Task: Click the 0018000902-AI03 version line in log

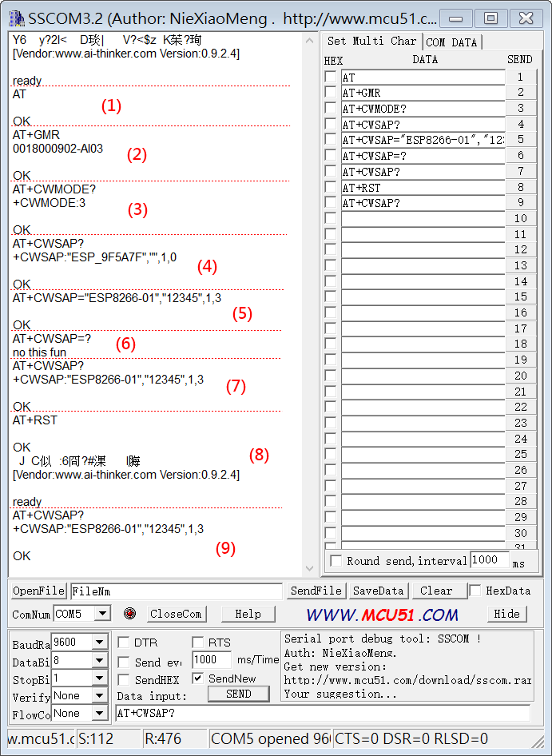Action: 58,149
